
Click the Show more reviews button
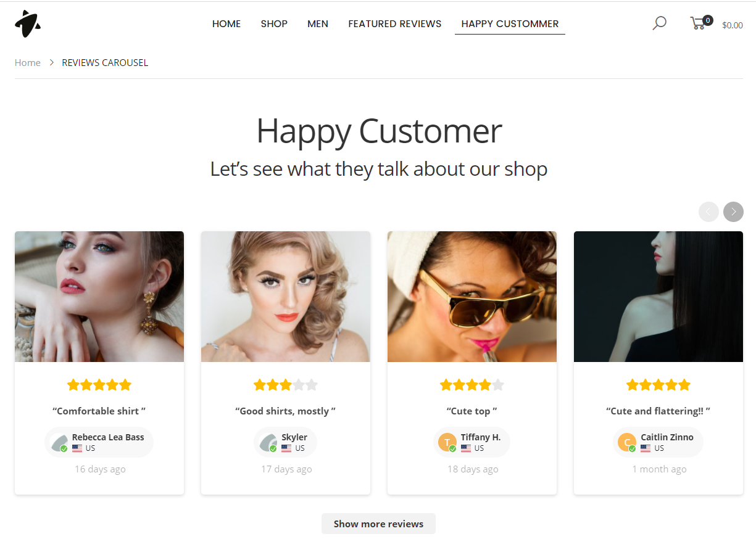click(x=378, y=524)
